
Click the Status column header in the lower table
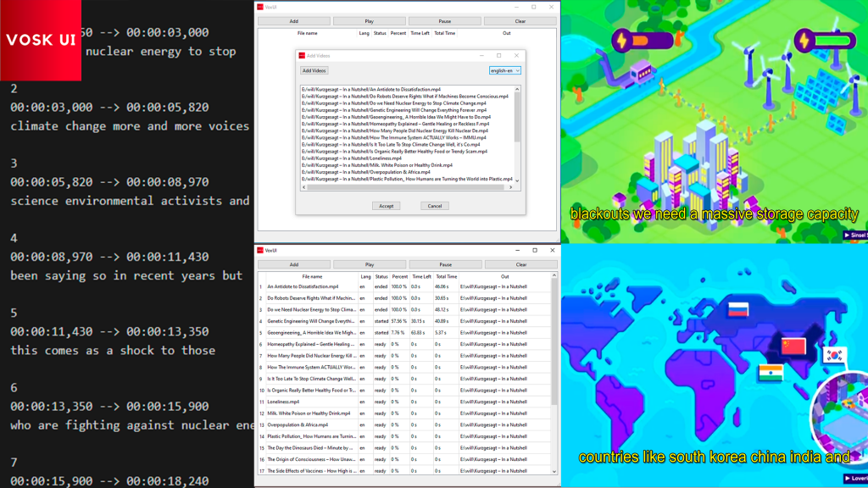click(x=381, y=276)
